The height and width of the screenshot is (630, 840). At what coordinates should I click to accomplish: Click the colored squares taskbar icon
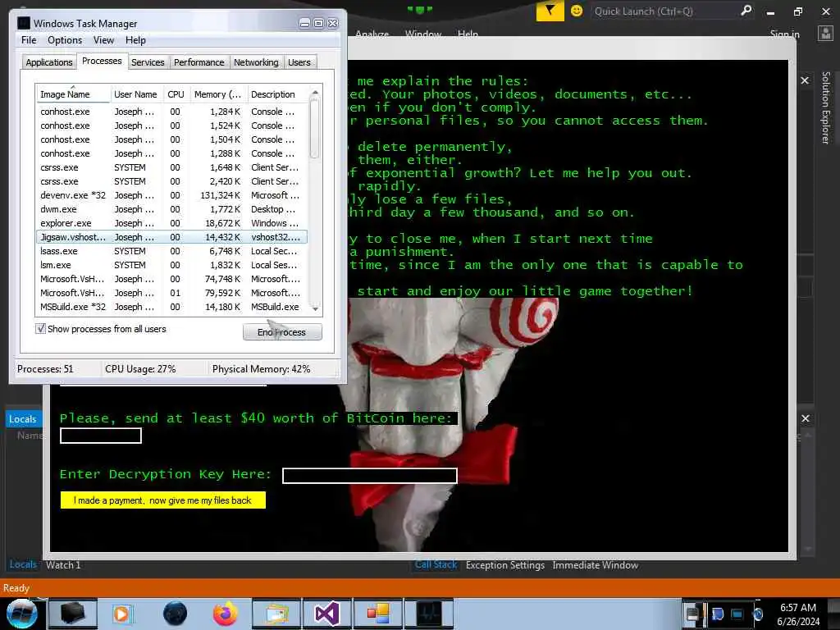377,614
